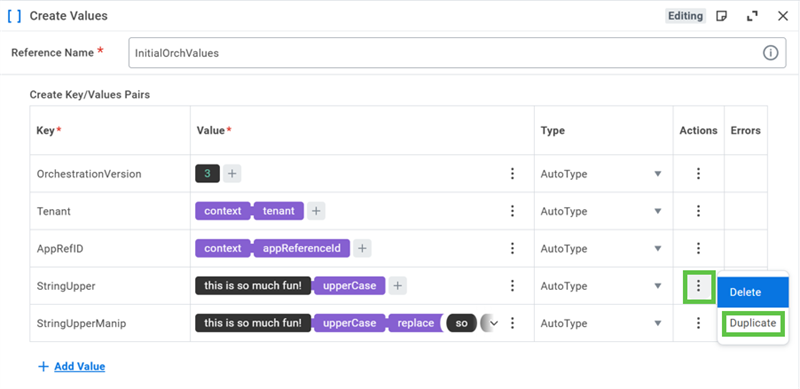Open Actions menu for StringUpperManip row

click(x=698, y=323)
